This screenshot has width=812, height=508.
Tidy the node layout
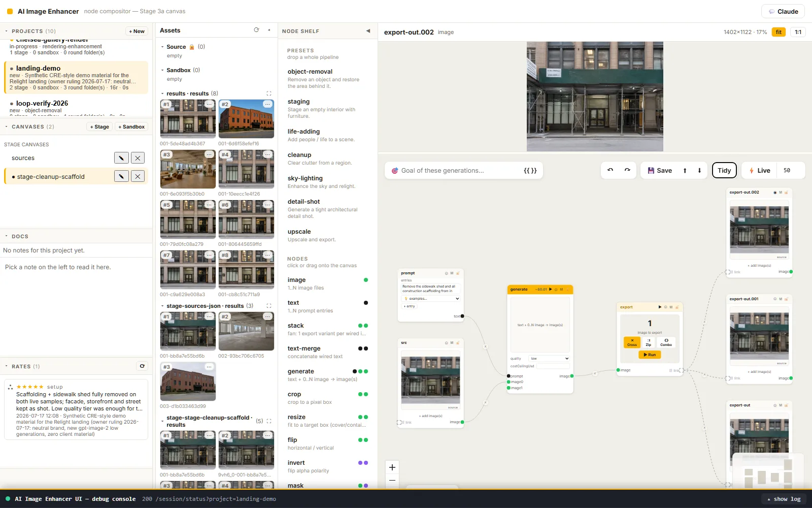coord(724,171)
